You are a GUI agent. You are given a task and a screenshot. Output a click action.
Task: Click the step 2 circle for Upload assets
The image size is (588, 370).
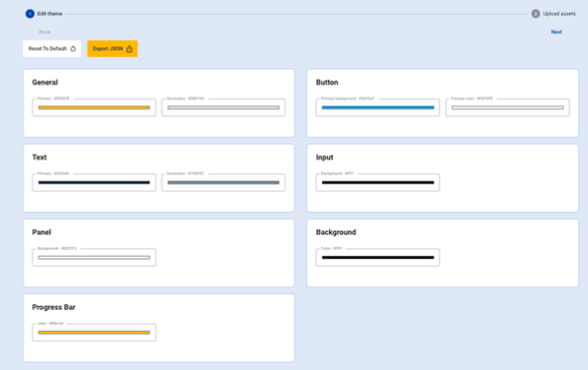click(x=536, y=14)
